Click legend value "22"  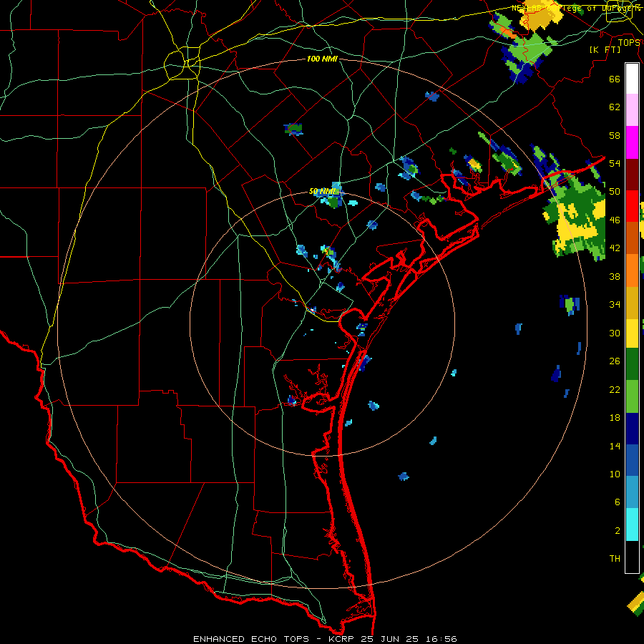(x=615, y=389)
